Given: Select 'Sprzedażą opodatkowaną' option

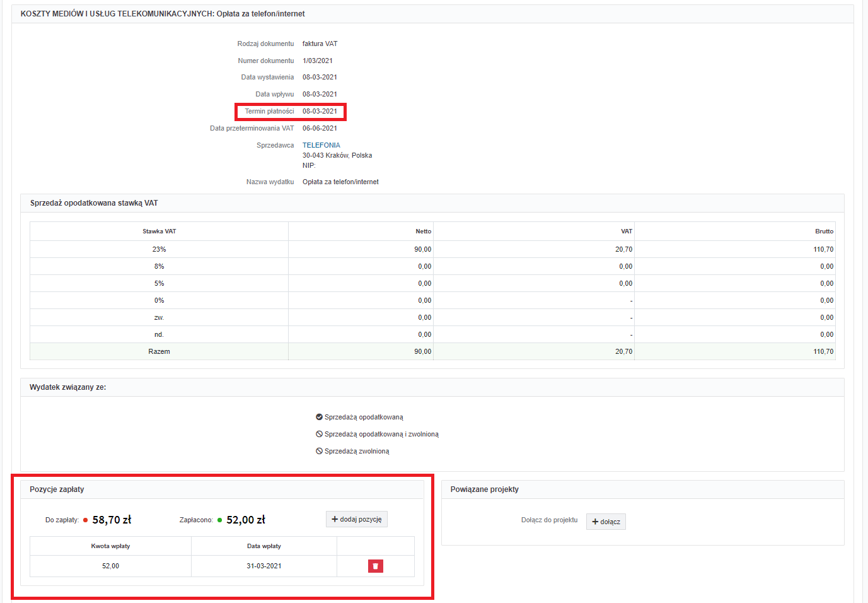Looking at the screenshot, I should point(359,417).
